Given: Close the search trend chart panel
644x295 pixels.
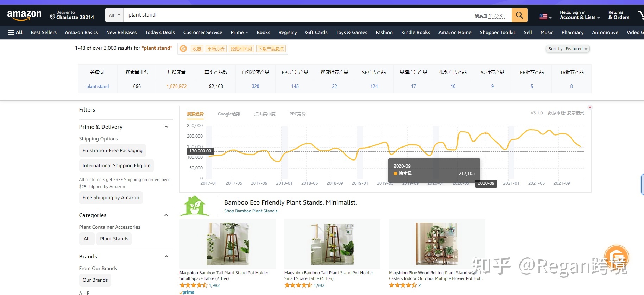Looking at the screenshot, I should [x=590, y=107].
